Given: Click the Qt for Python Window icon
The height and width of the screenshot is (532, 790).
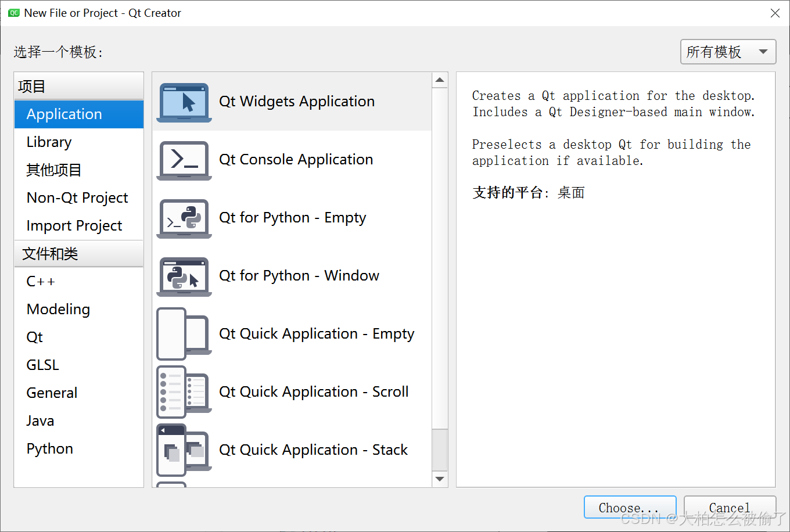Looking at the screenshot, I should (x=184, y=276).
